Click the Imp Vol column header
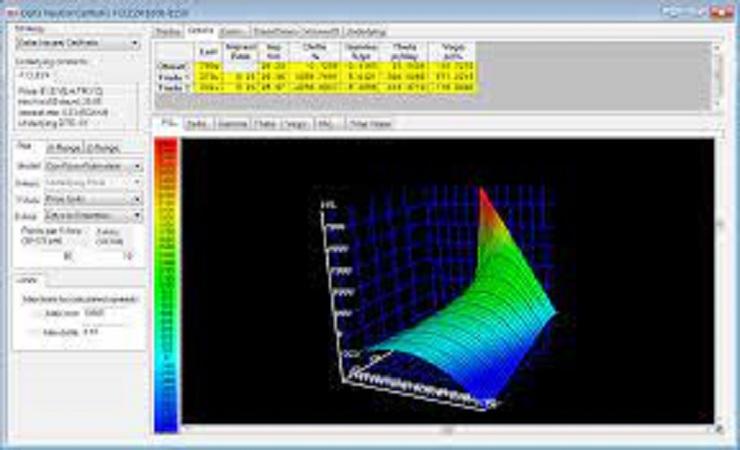Image resolution: width=740 pixels, height=450 pixels. point(274,51)
